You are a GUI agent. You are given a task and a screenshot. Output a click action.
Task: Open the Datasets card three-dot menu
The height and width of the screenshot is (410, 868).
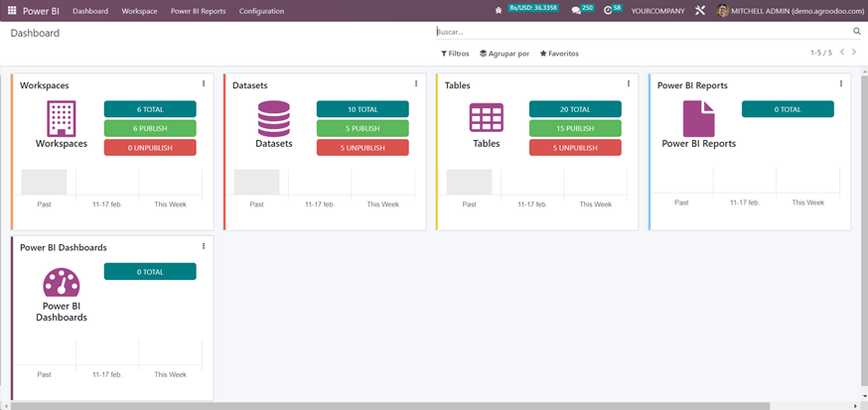pos(416,84)
